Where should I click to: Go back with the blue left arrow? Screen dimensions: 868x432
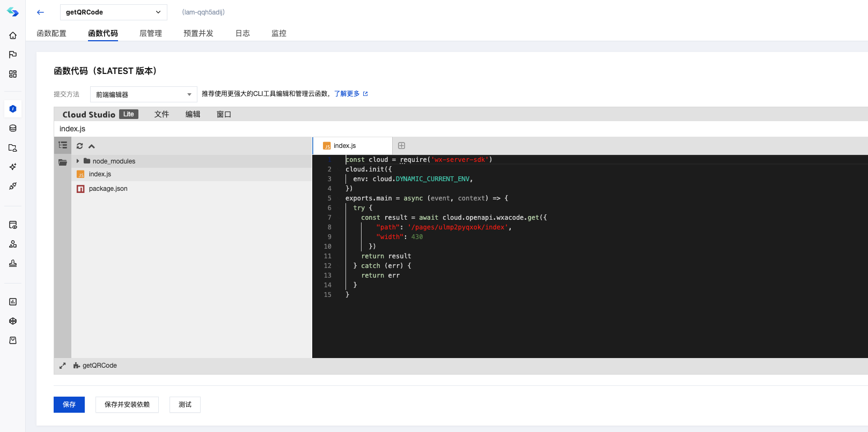click(40, 12)
